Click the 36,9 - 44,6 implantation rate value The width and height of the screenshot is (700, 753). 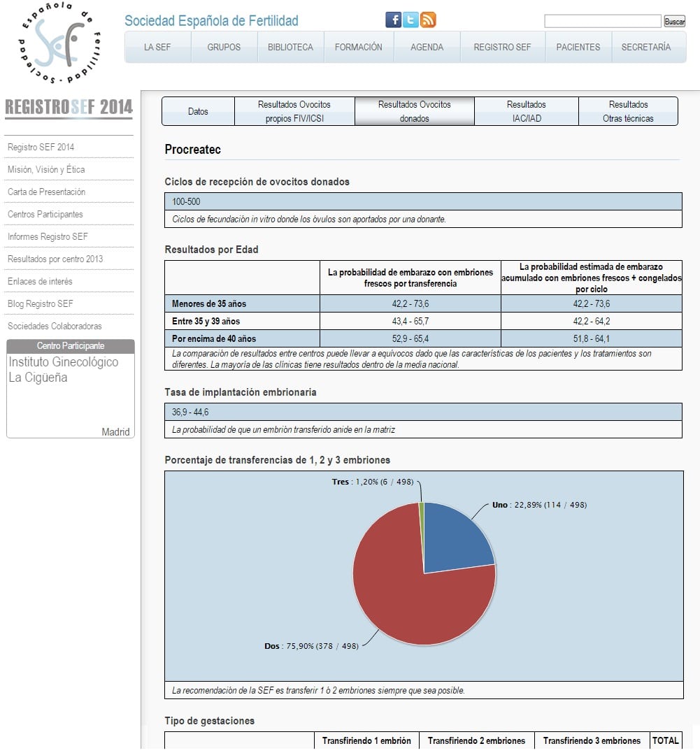(190, 412)
